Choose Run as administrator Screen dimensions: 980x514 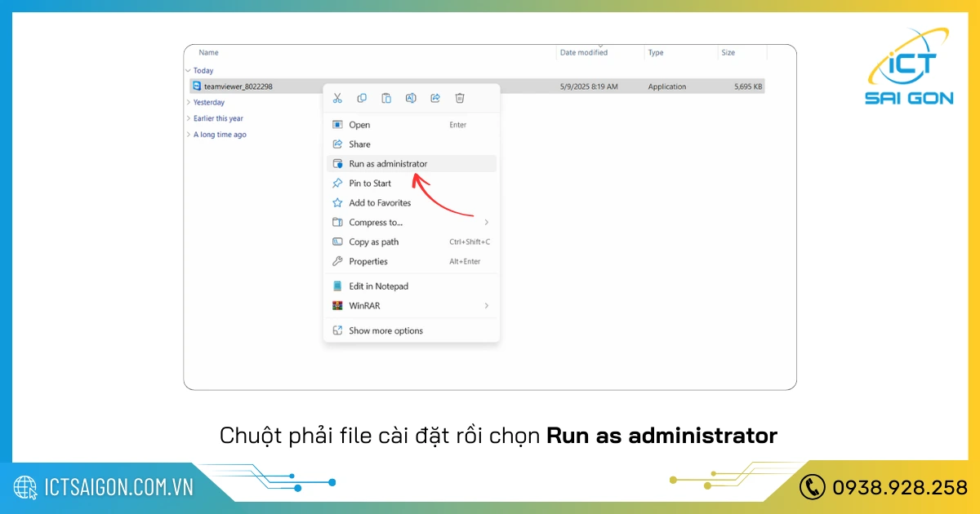pyautogui.click(x=412, y=164)
